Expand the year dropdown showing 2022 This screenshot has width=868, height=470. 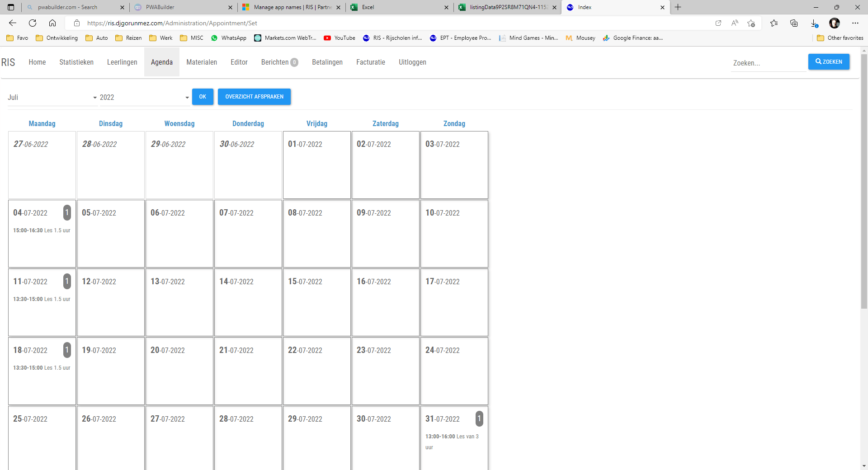145,97
